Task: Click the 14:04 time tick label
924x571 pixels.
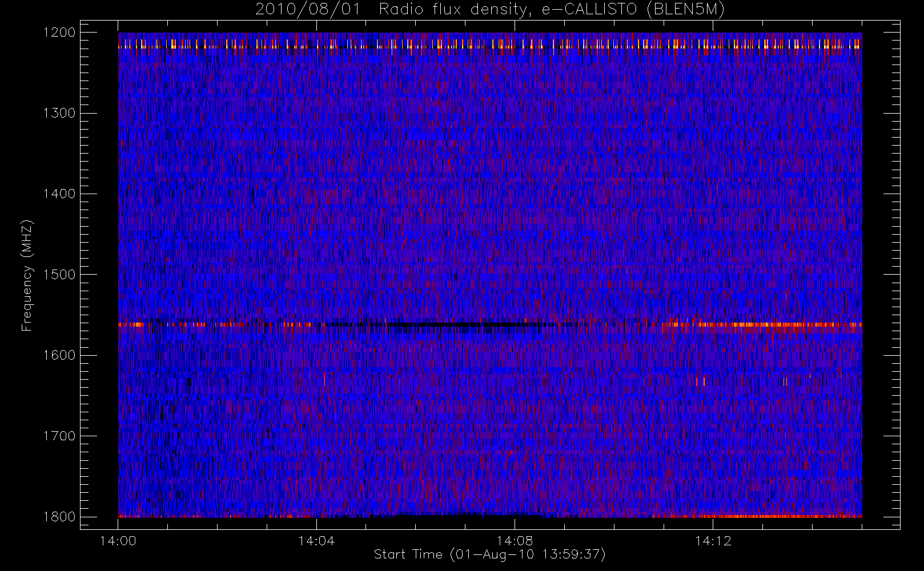Action: click(316, 541)
